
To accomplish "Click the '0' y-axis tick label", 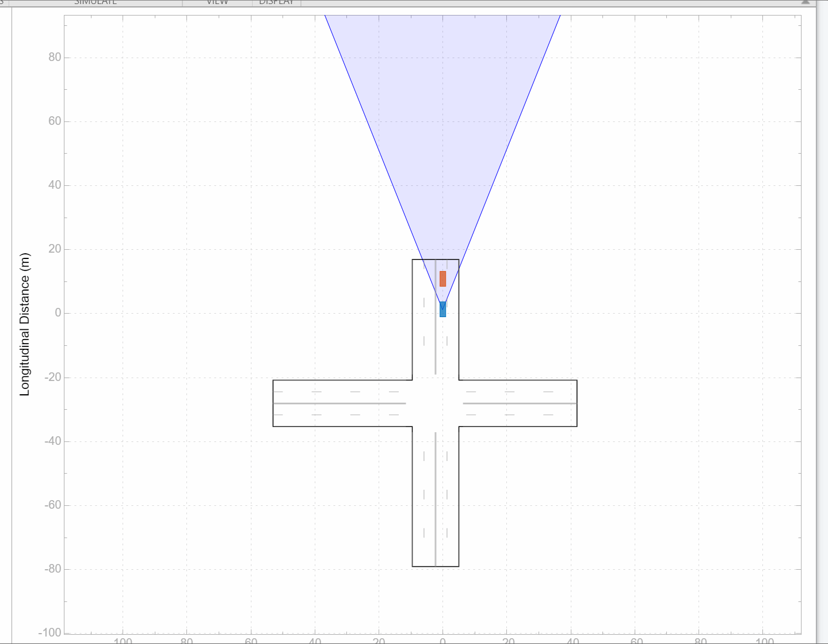I will (58, 313).
